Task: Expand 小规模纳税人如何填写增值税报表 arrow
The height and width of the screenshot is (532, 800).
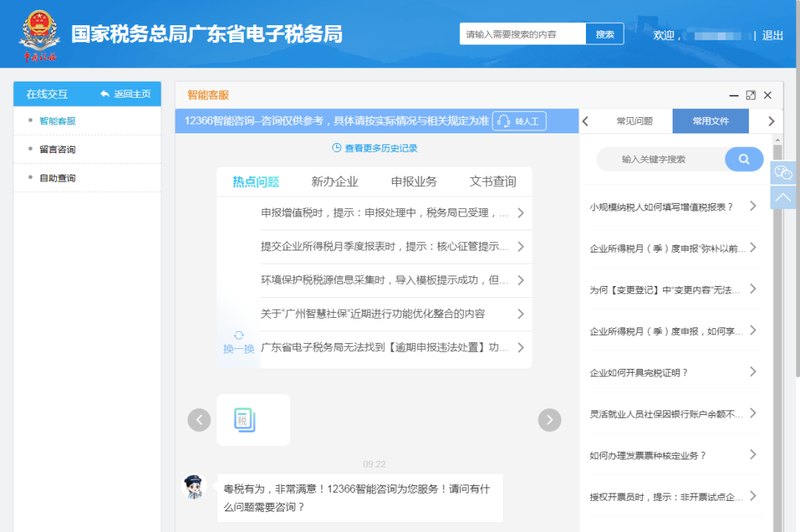Action: pos(753,206)
